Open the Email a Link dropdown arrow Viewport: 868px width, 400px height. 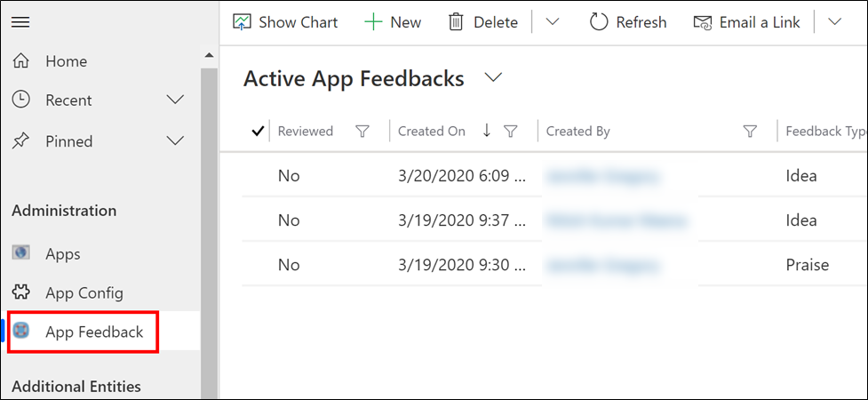tap(835, 22)
